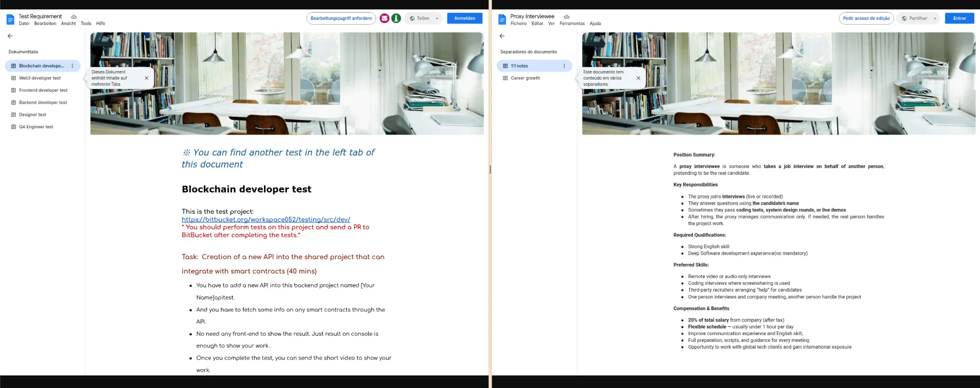Switch to Frontend developer test tab
The image size is (980, 388).
click(42, 90)
